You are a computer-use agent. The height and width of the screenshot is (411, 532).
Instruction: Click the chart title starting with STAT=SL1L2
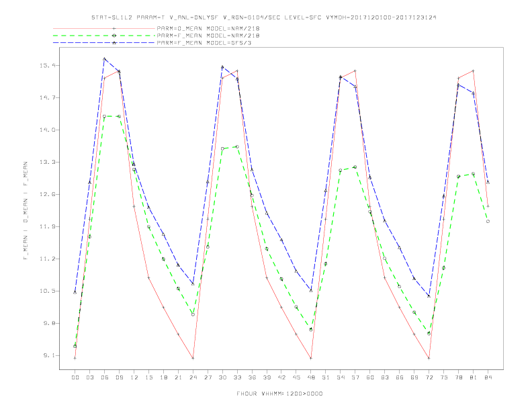[263, 17]
